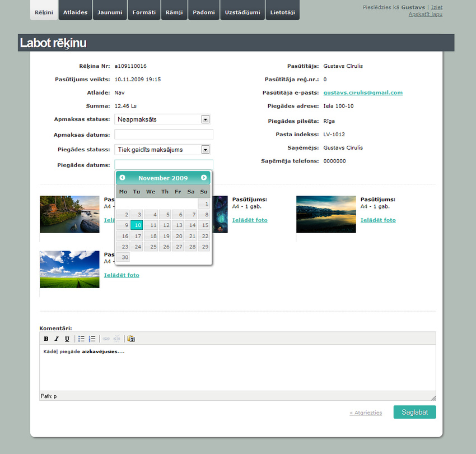
Task: Select day 11 in the calendar
Action: coord(151,225)
